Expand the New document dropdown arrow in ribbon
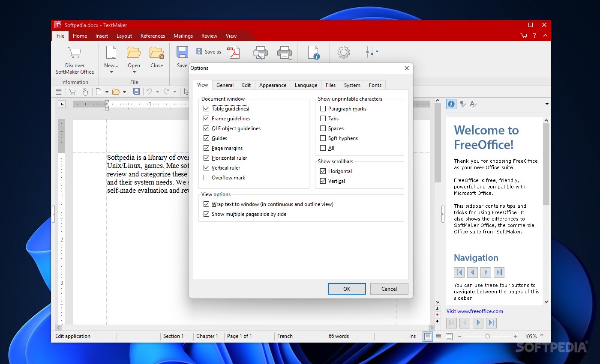The width and height of the screenshot is (600, 364). 111,72
